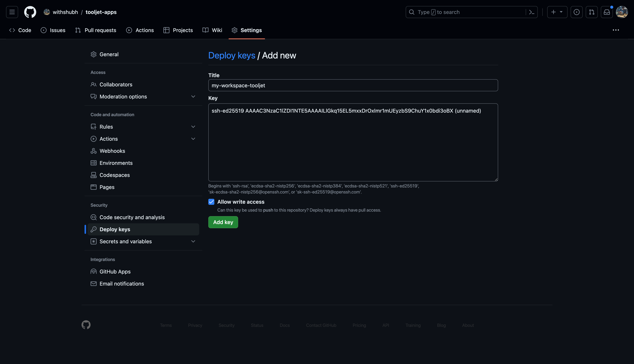Open Webhooks settings in sidebar
The height and width of the screenshot is (364, 634).
112,151
